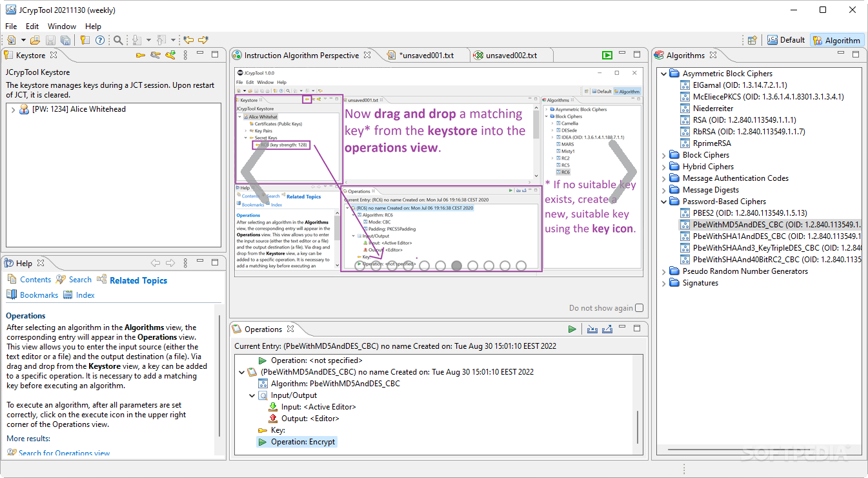Click the Previous Annotation arrow icon in toolbar
This screenshot has height=478, width=868.
click(161, 40)
